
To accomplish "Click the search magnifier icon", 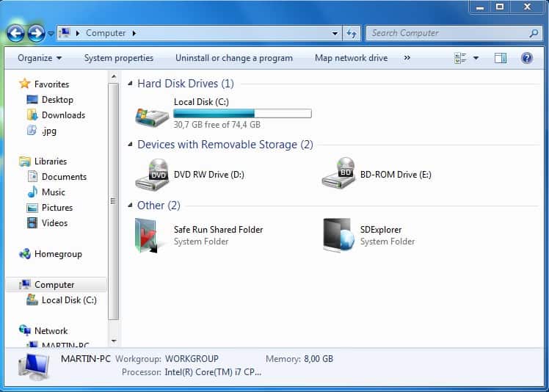I will [x=534, y=33].
